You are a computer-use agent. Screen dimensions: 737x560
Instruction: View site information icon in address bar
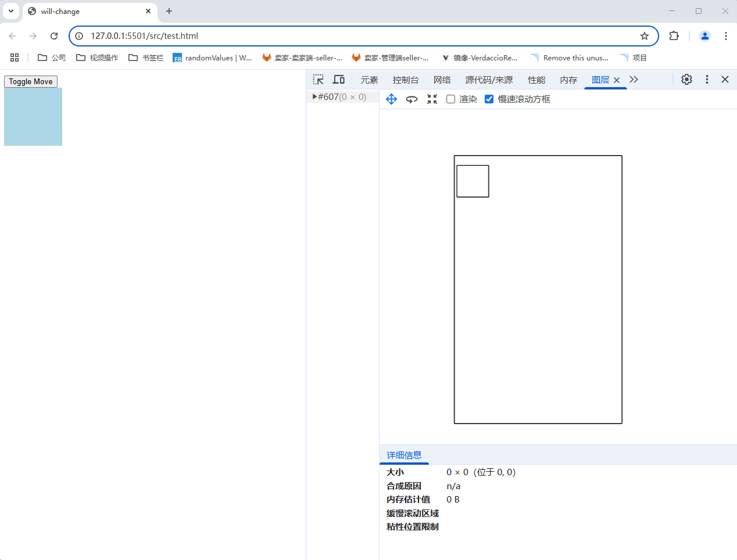80,36
